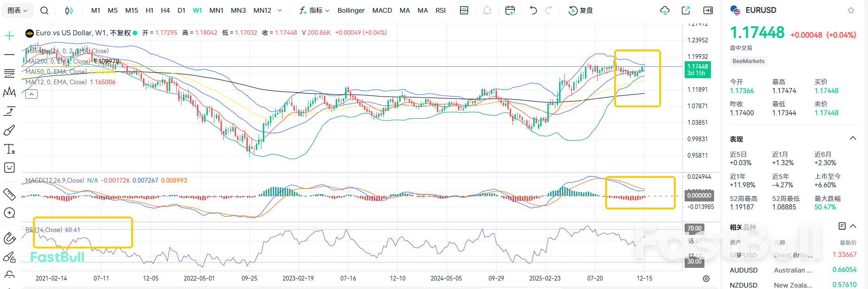Screen dimensions: 868x289
Task: Open the search symbol magnifier
Action: pos(44,10)
